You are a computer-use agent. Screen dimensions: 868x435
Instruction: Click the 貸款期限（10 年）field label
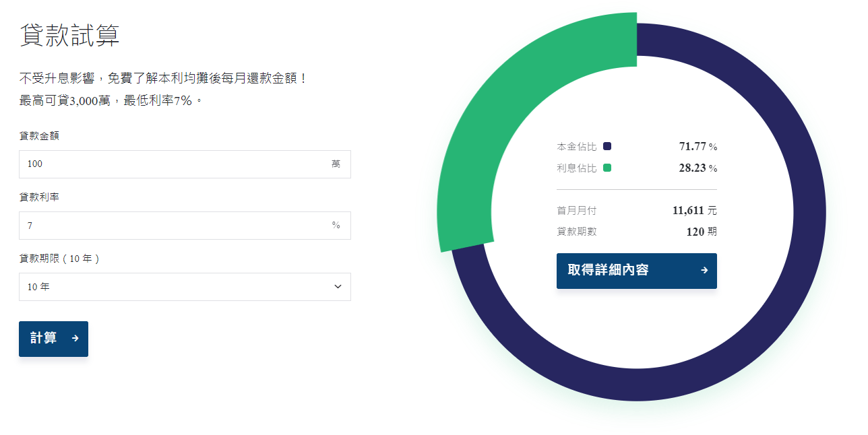(x=60, y=259)
